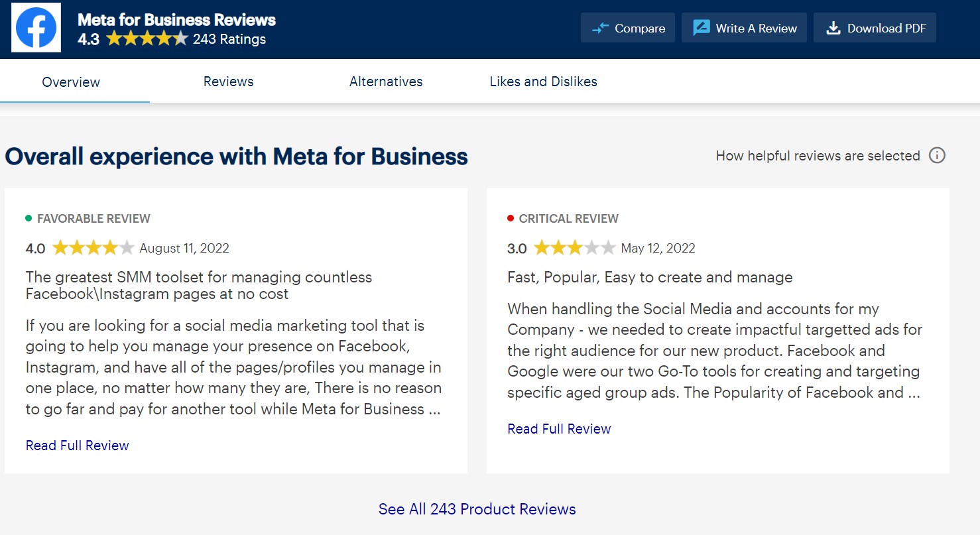
Task: Click the info icon beside helpful reviews
Action: (x=937, y=155)
